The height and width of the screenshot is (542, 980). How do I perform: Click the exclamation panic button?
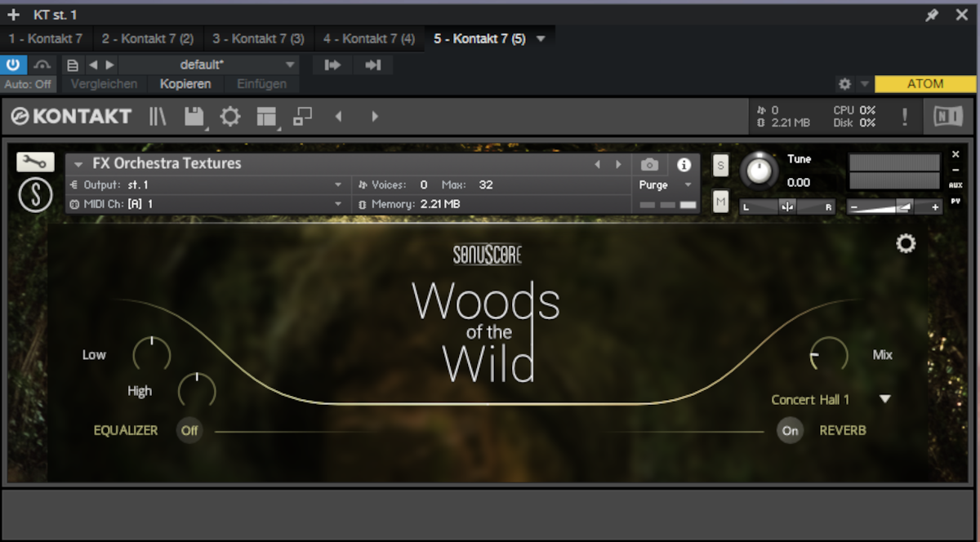click(905, 117)
